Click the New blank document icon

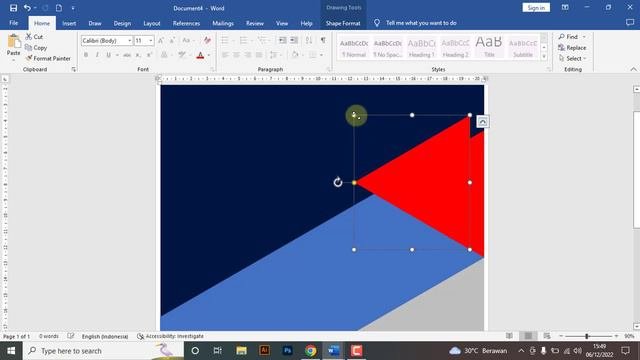pyautogui.click(x=59, y=8)
